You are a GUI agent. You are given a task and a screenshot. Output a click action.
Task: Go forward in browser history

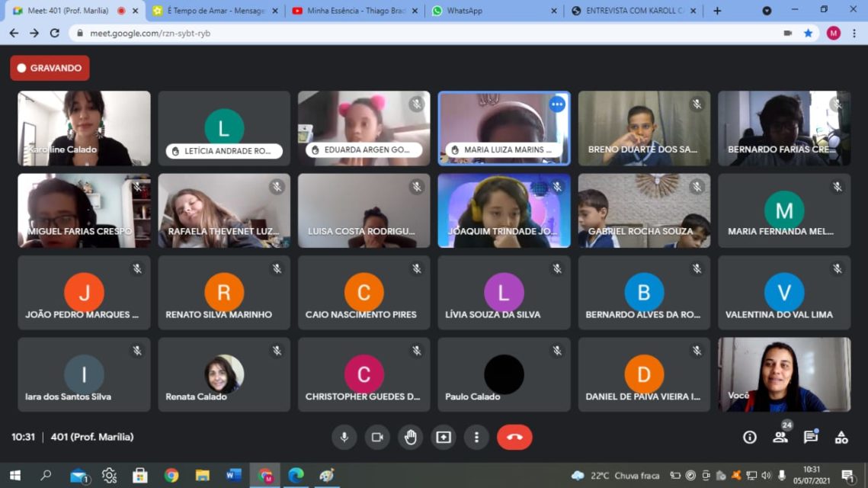click(34, 34)
